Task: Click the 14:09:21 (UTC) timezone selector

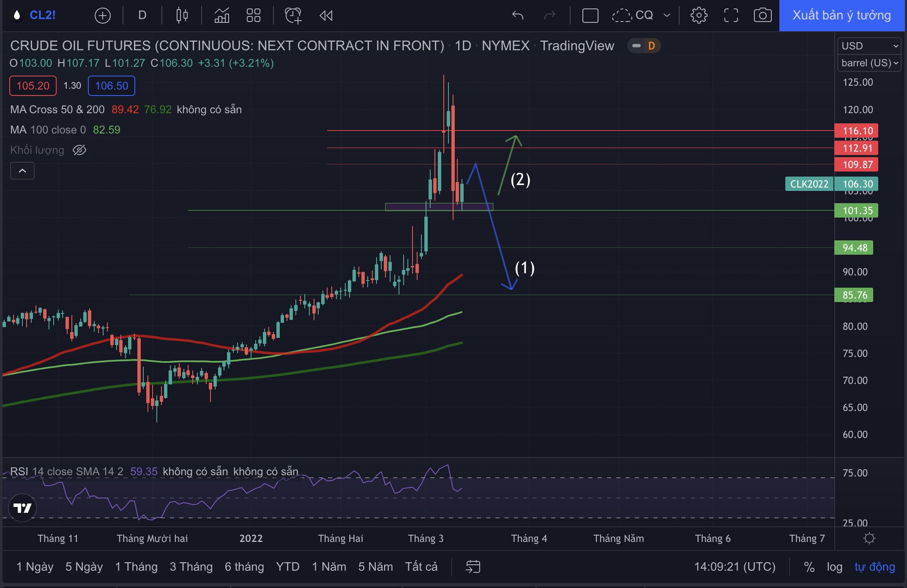Action: pyautogui.click(x=735, y=566)
